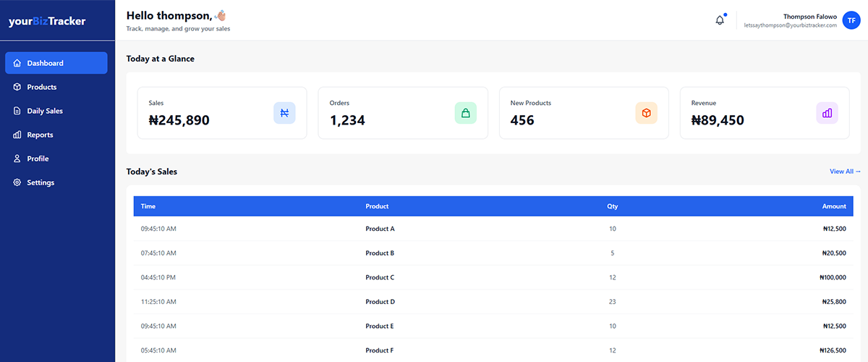The width and height of the screenshot is (868, 362).
Task: Go to the Products page
Action: pos(56,87)
